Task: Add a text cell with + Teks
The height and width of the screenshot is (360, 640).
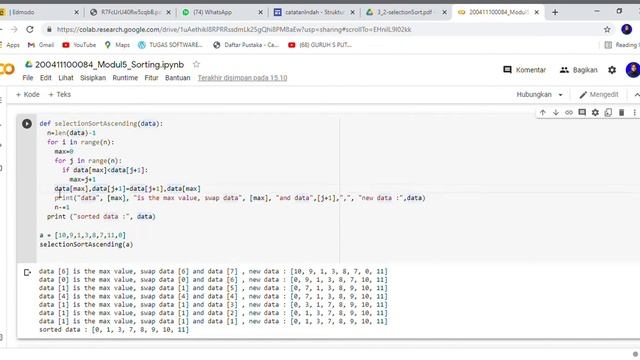Action: [x=60, y=94]
